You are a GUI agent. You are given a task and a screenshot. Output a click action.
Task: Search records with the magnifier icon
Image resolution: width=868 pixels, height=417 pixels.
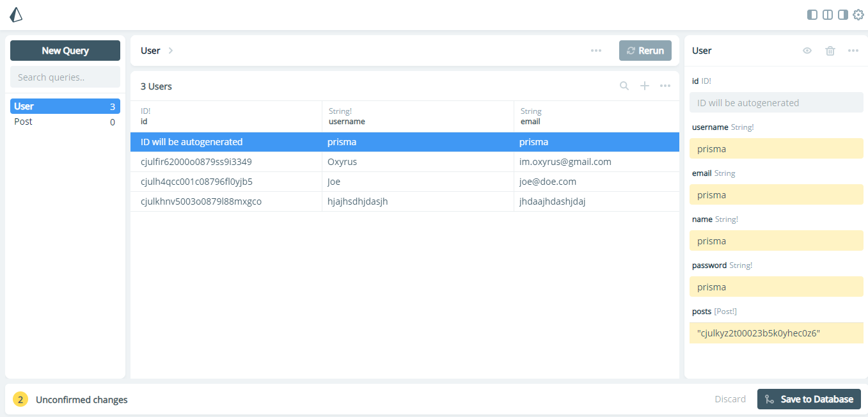pyautogui.click(x=624, y=85)
